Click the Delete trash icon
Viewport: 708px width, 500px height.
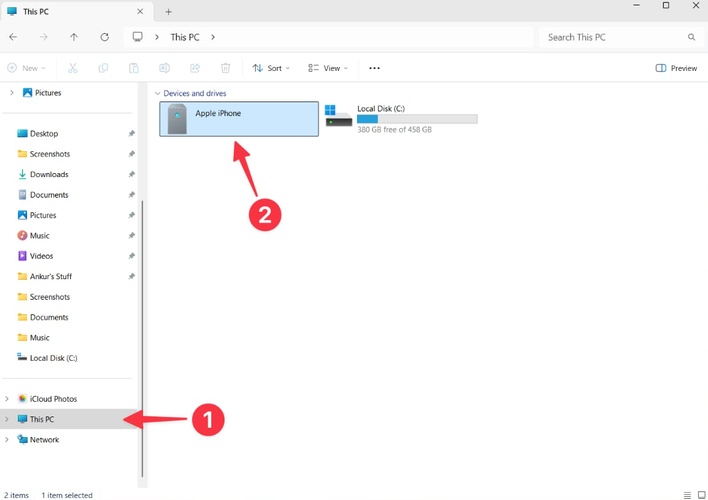[225, 68]
